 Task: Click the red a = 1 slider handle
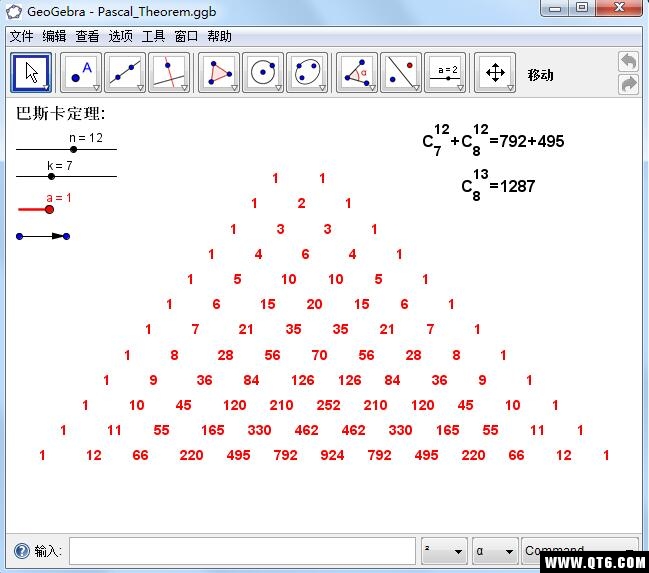(49, 209)
